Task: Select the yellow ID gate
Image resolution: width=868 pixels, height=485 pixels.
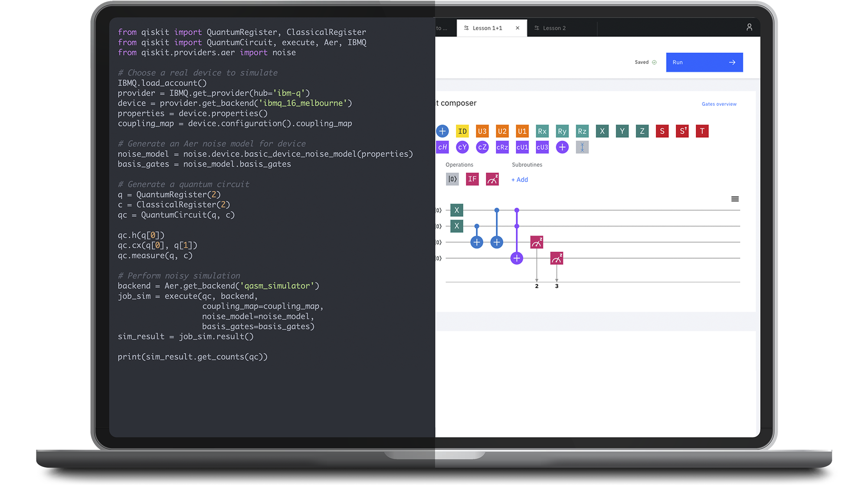Action: click(462, 131)
